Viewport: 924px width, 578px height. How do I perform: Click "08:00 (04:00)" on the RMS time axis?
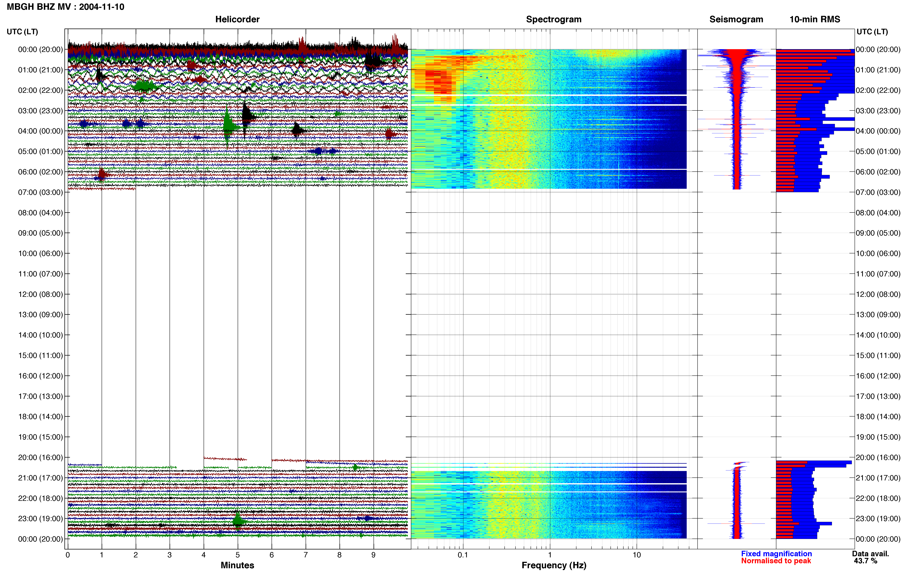(x=878, y=213)
